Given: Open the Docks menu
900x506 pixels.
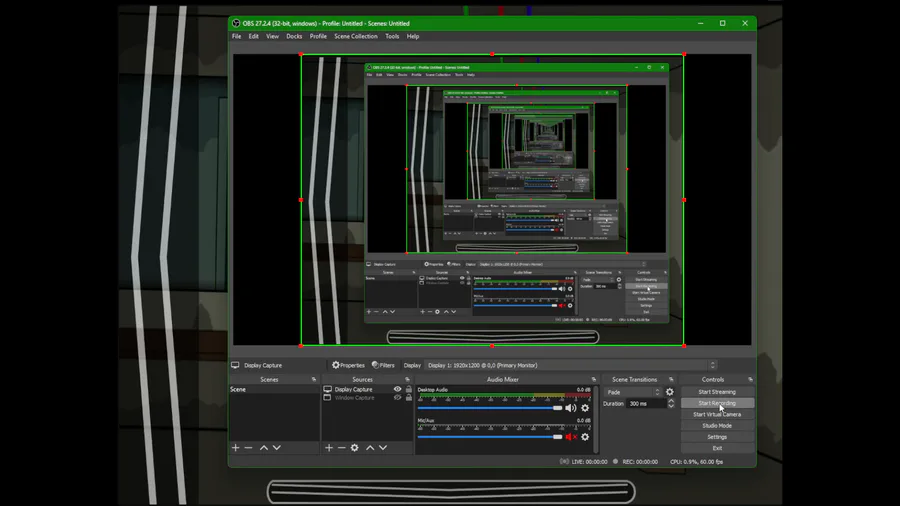Looking at the screenshot, I should coord(294,36).
